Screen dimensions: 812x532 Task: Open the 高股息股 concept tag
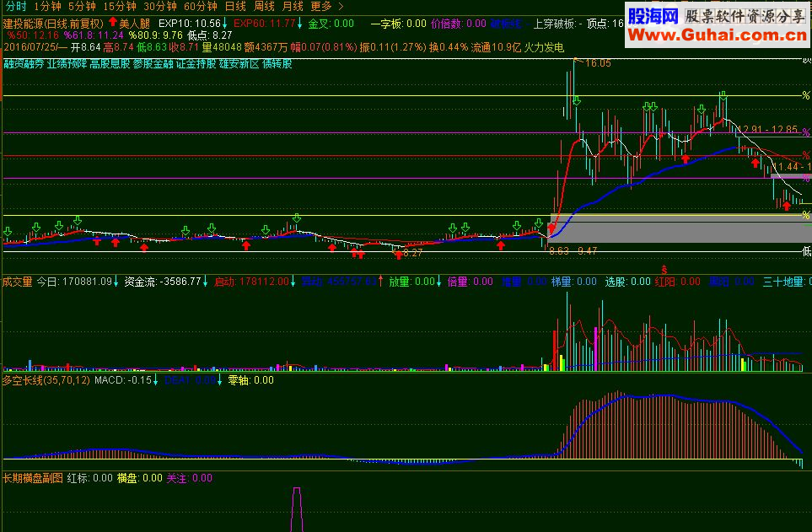(110, 64)
